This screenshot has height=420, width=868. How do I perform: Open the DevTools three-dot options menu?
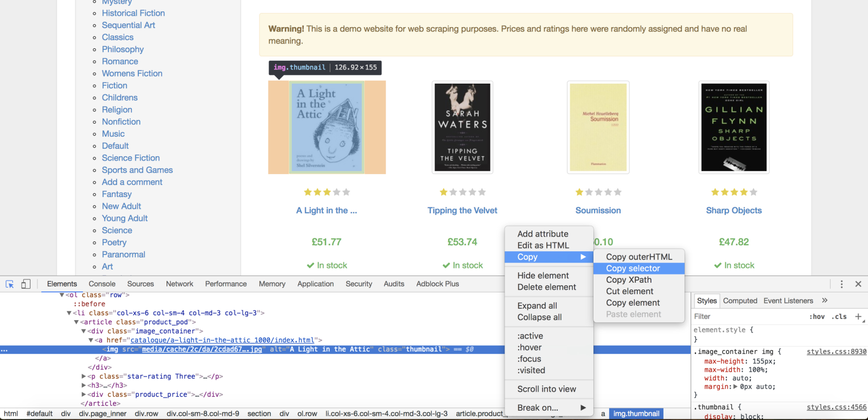841,284
